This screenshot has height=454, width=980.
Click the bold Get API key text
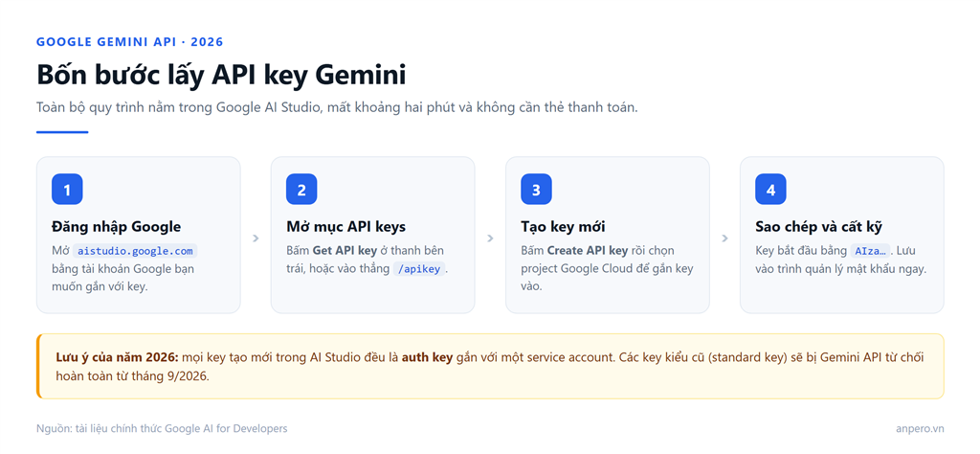[345, 251]
